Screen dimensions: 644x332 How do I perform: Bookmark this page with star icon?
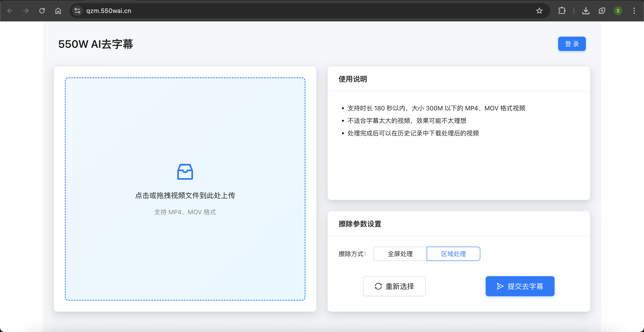coord(539,11)
